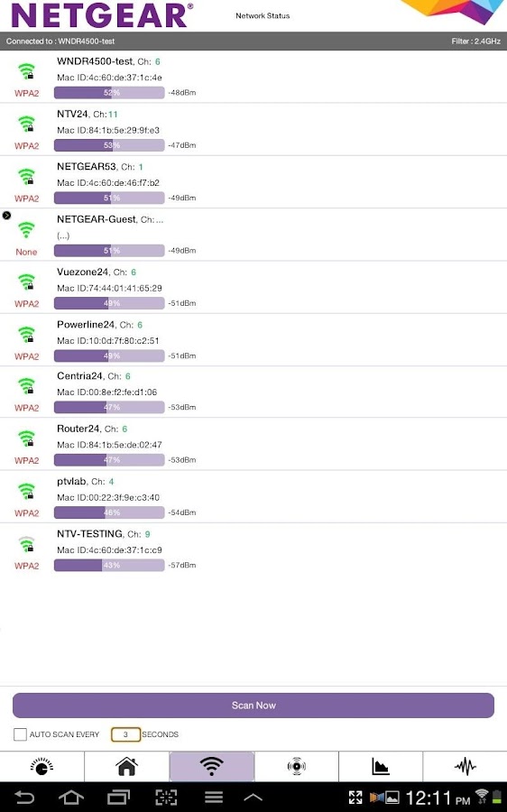Expand the NETGEAR-Guest entry with the black arrow
Viewport: 507px width, 812px height.
click(x=6, y=216)
